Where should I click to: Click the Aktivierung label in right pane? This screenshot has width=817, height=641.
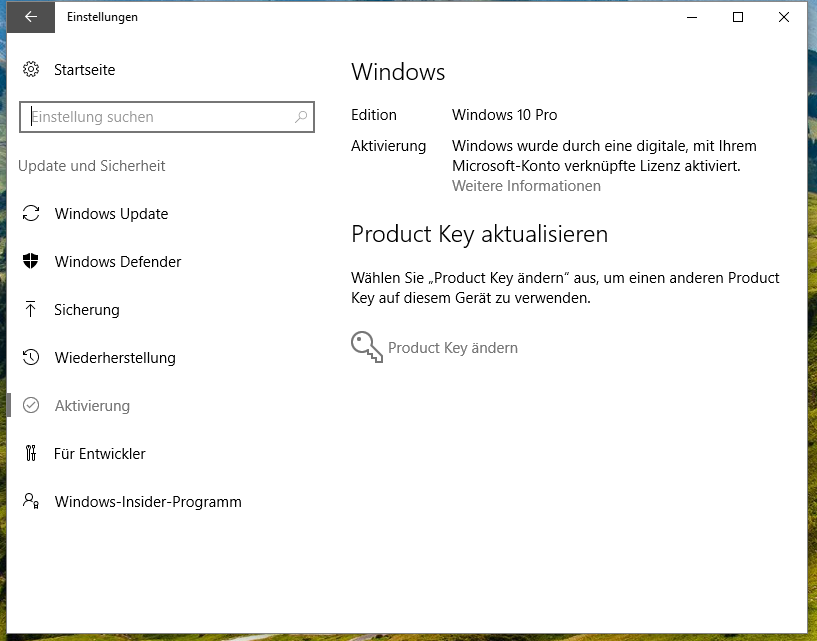[x=388, y=146]
